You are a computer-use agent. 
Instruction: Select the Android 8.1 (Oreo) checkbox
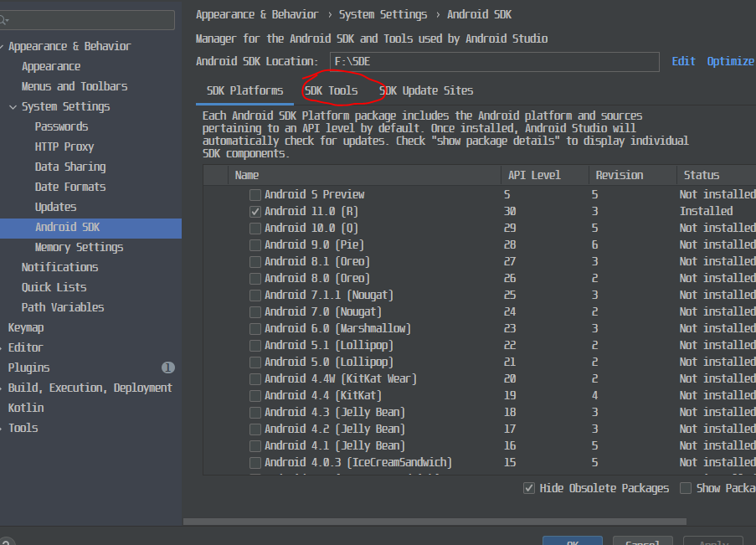(x=255, y=262)
